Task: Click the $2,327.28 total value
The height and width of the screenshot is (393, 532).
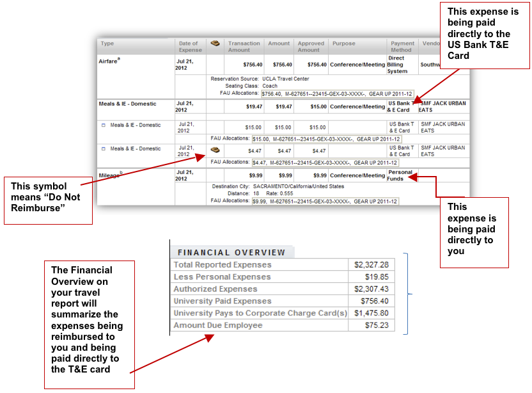Action: (x=372, y=265)
